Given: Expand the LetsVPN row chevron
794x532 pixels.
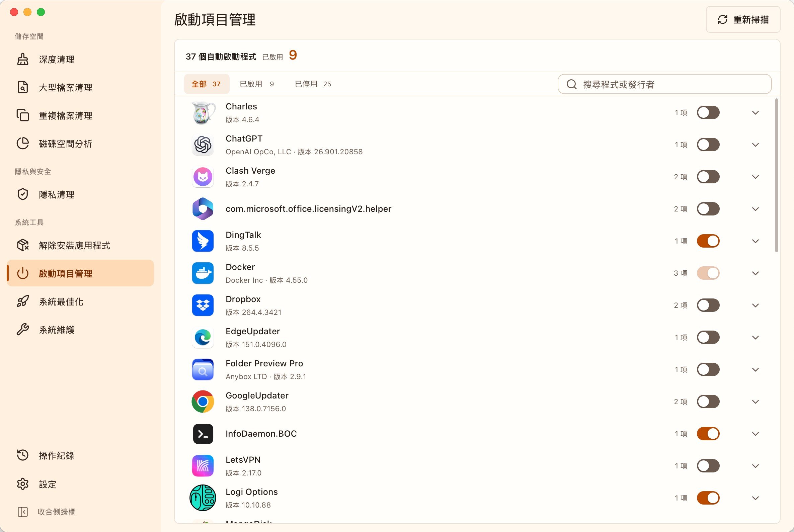Looking at the screenshot, I should (x=756, y=466).
